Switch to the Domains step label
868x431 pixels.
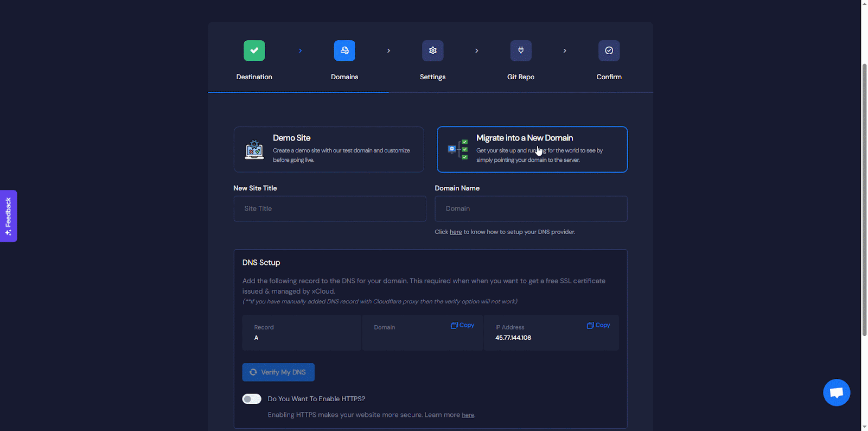(344, 77)
